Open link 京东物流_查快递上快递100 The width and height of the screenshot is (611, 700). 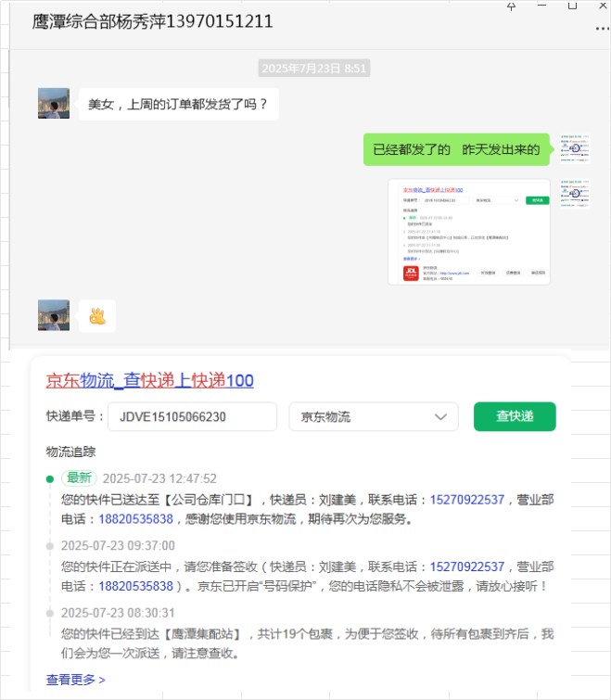[x=149, y=380]
